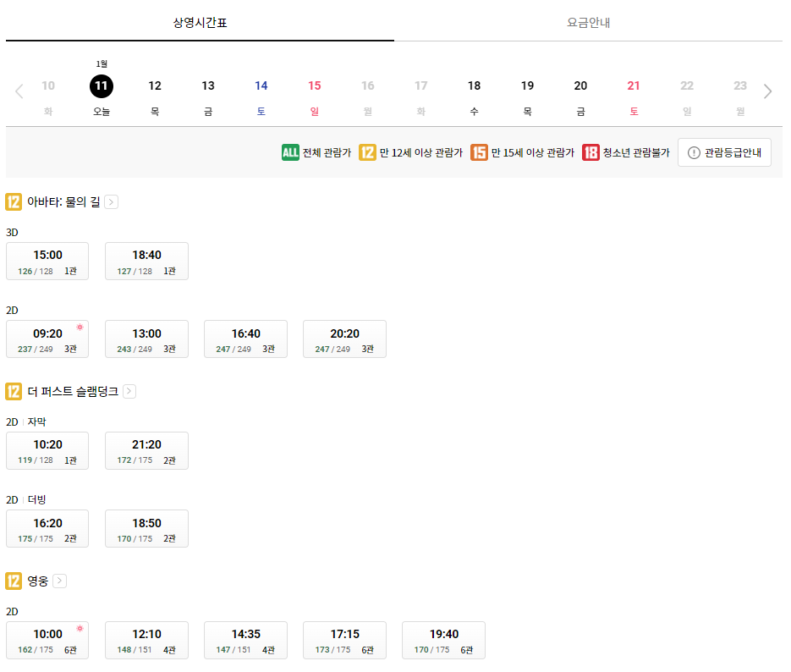Click the 12 rating icon beside 영웅
Viewport: 791px width, 672px height.
click(12, 581)
